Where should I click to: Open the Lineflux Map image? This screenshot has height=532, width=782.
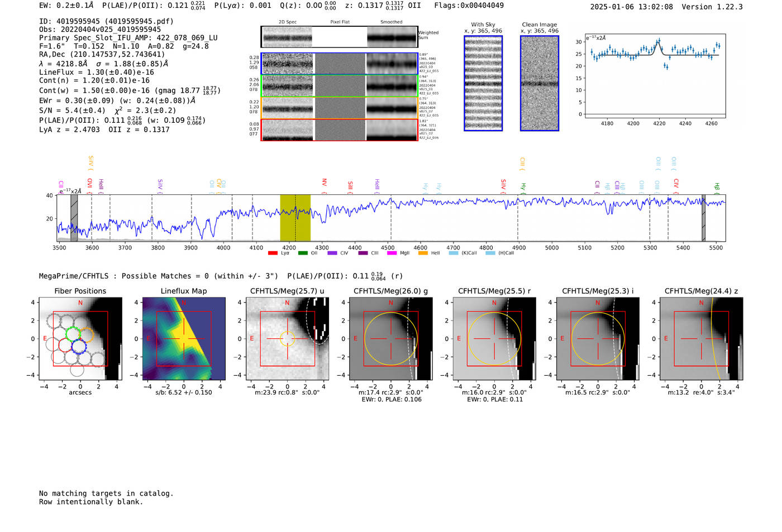pyautogui.click(x=184, y=339)
